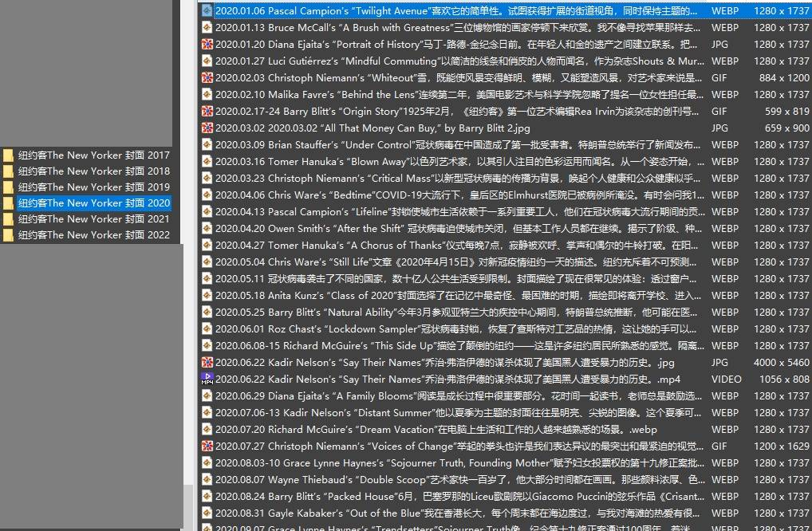Click the file icon of 2020.01.27 Mindful Commuting

pyautogui.click(x=207, y=61)
